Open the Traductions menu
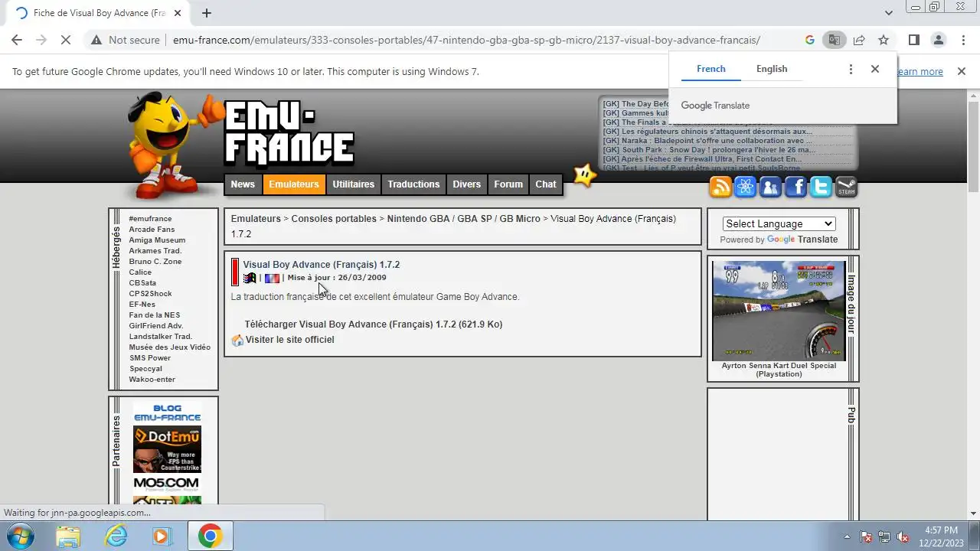The height and width of the screenshot is (551, 980). coord(413,184)
